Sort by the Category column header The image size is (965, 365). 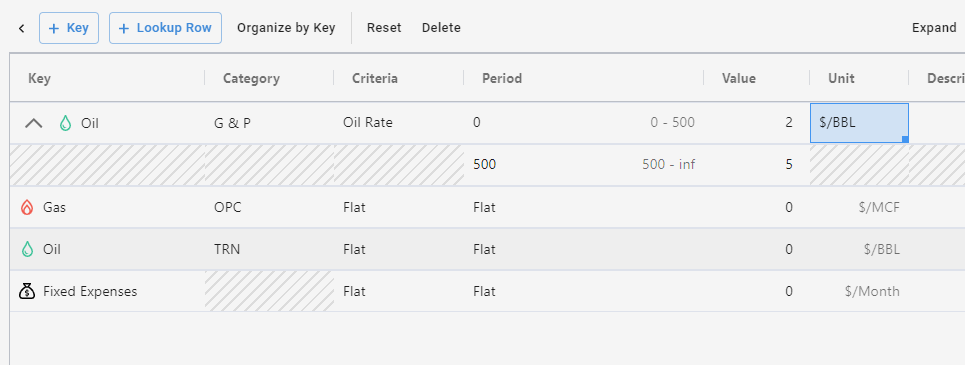[251, 78]
